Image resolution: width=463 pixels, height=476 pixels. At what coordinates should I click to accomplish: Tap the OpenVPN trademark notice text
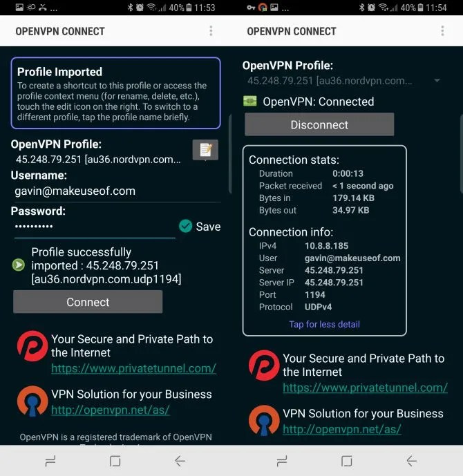(x=115, y=437)
